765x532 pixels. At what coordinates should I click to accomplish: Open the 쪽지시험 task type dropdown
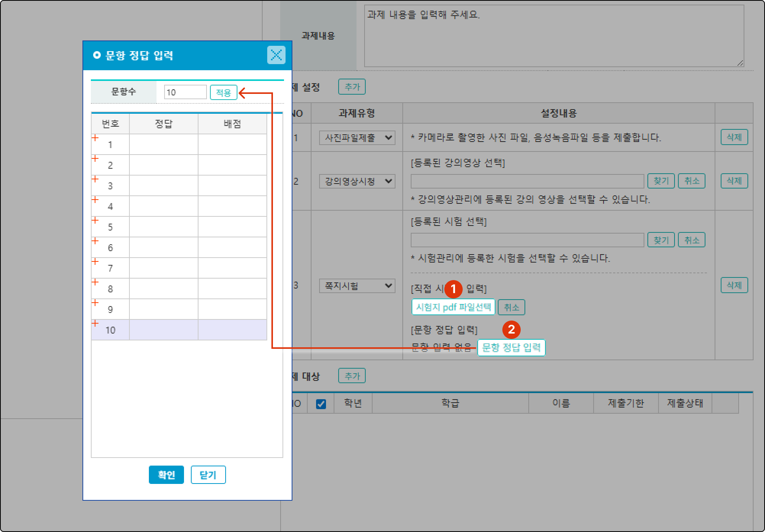tap(357, 286)
